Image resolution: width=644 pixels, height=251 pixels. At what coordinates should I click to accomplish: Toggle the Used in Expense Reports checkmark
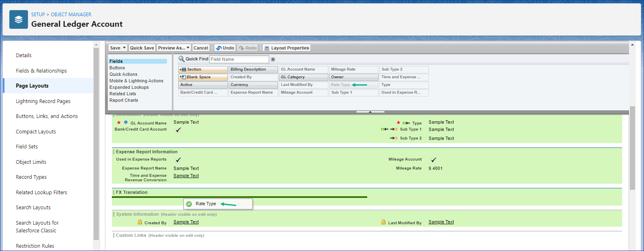tap(178, 160)
